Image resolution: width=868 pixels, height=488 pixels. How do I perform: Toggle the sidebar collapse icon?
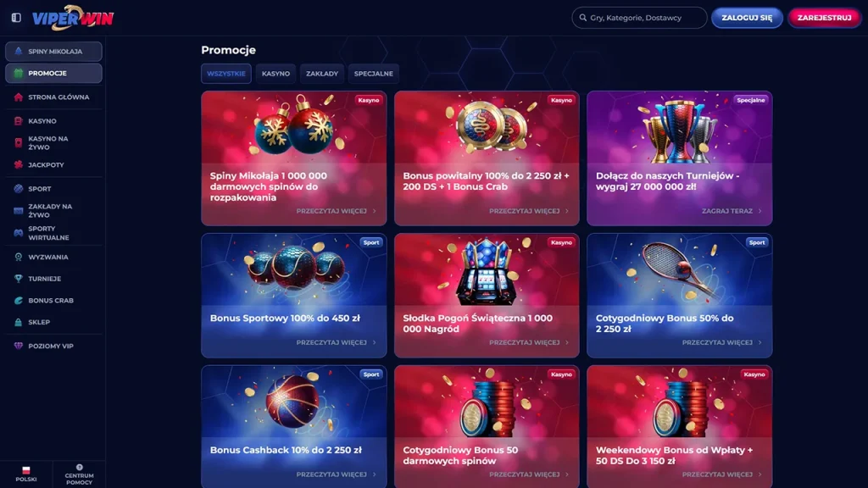tap(16, 18)
